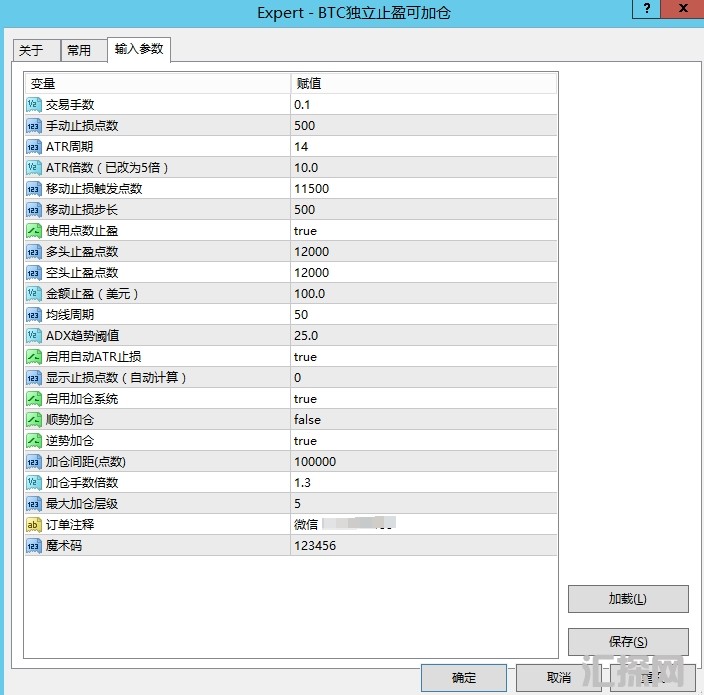Click the green icon beside 启用加仓系统
Screen dimensions: 704x695
click(34, 399)
